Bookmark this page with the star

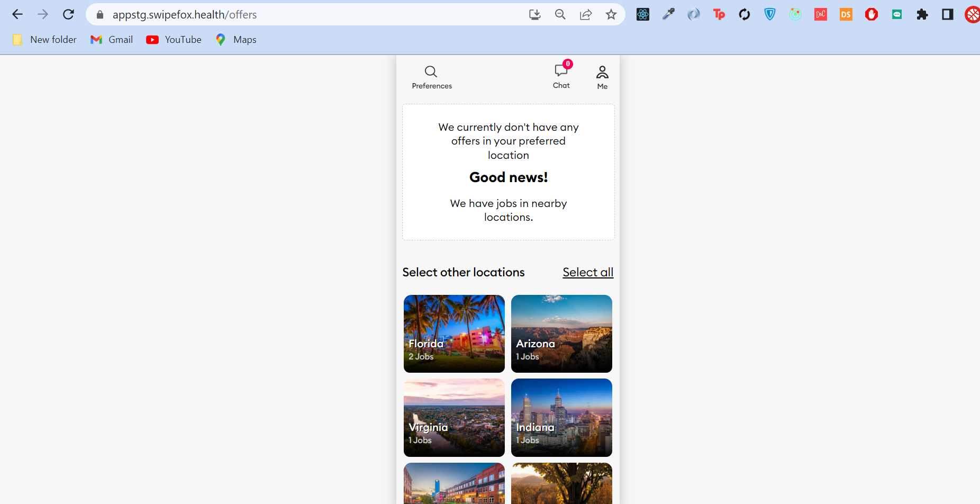[x=611, y=14]
